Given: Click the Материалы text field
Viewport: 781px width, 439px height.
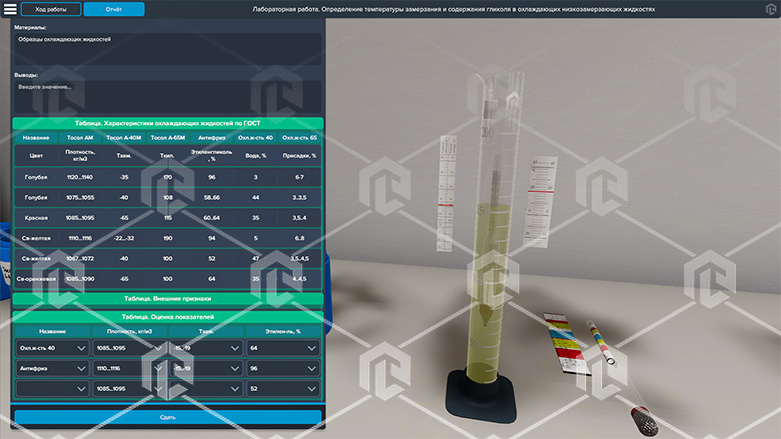Looking at the screenshot, I should tap(167, 48).
